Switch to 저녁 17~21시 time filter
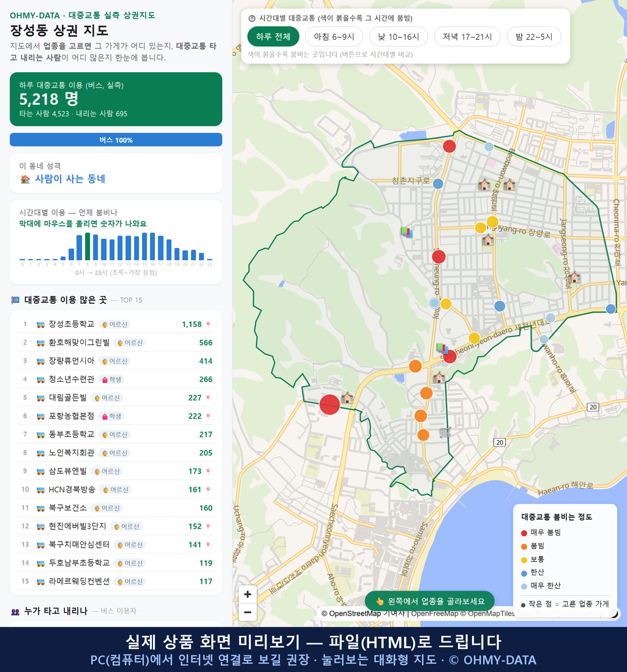The width and height of the screenshot is (627, 672). [467, 37]
